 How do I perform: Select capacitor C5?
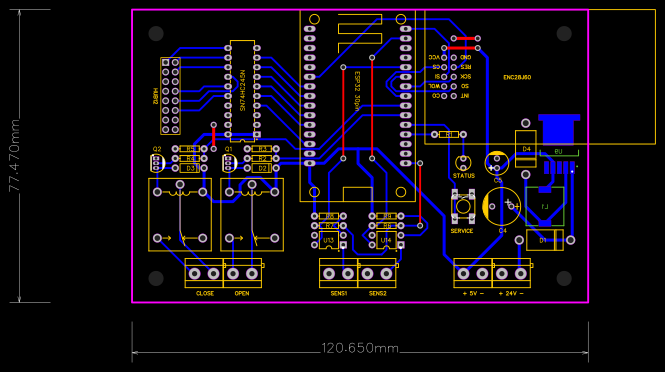(x=497, y=163)
